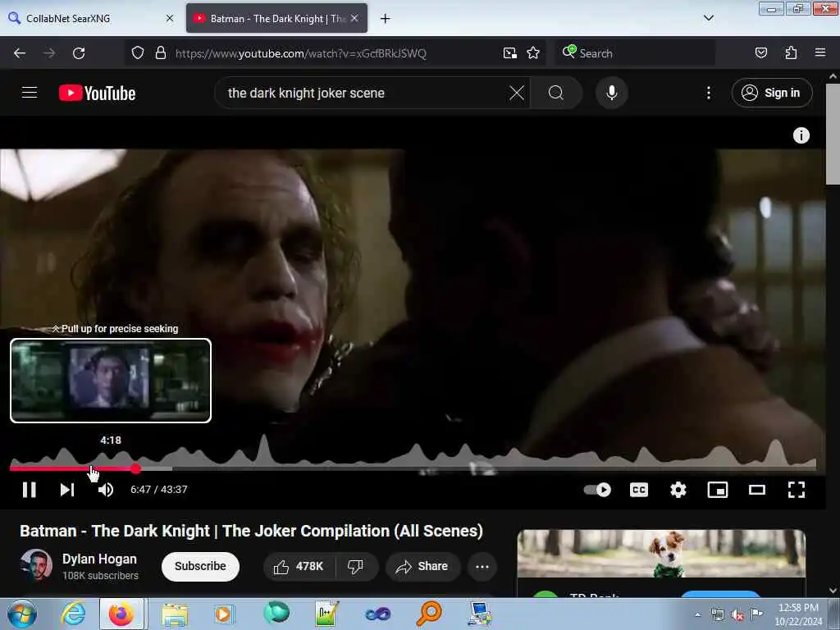Show hidden tray icons arrow
This screenshot has width=840, height=630.
[697, 614]
